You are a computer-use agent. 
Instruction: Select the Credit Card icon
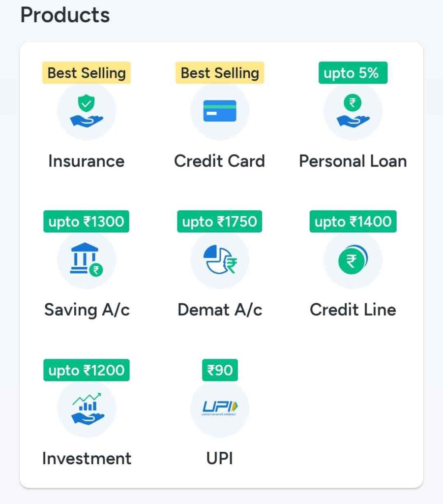(220, 111)
